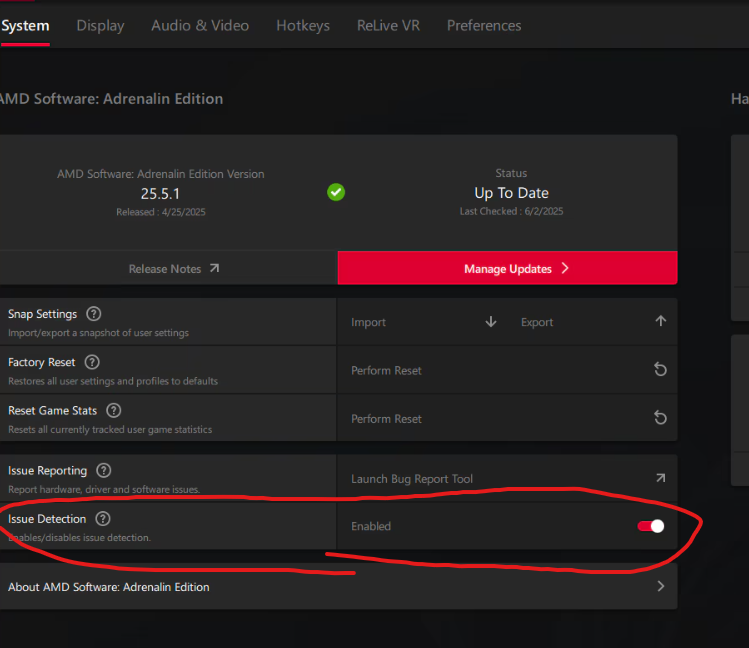Show help for Snap Settings
This screenshot has height=648, width=749.
pos(94,314)
